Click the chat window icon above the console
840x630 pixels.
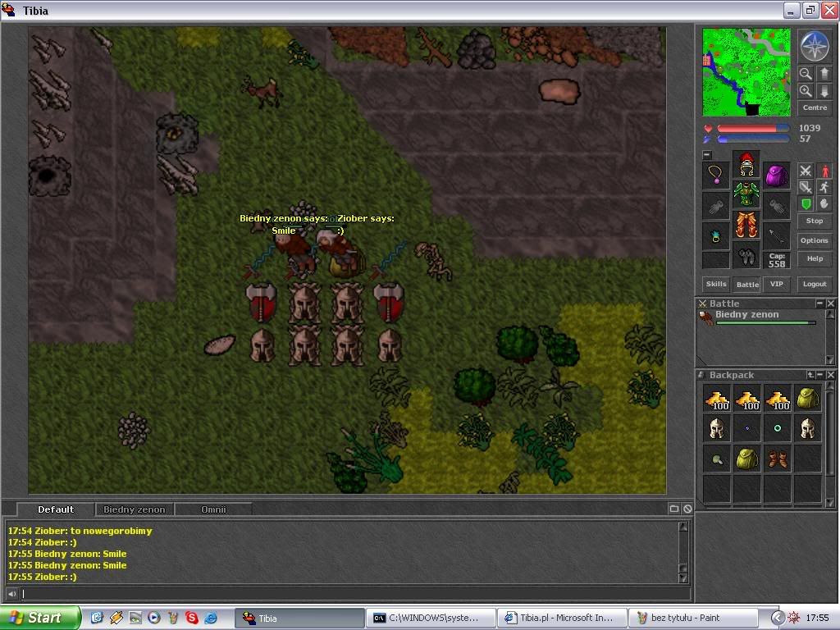674,509
